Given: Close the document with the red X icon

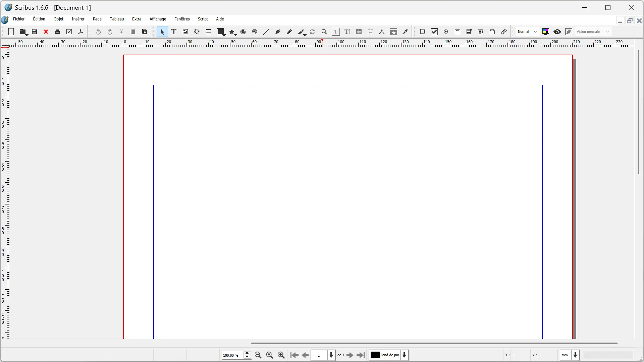Looking at the screenshot, I should click(46, 32).
